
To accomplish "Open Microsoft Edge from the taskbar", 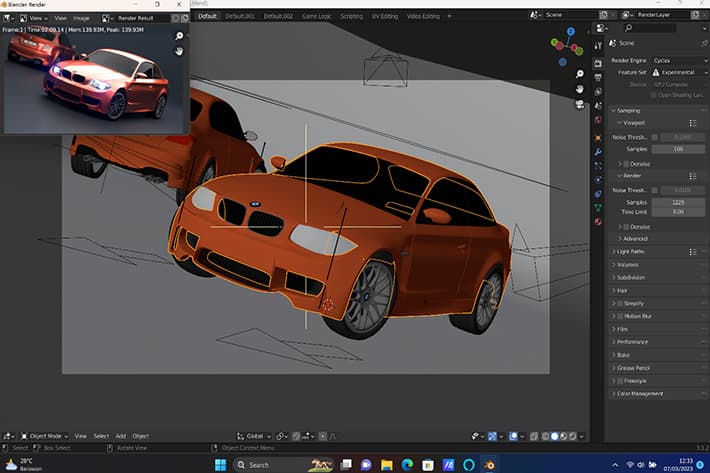I will click(x=407, y=465).
